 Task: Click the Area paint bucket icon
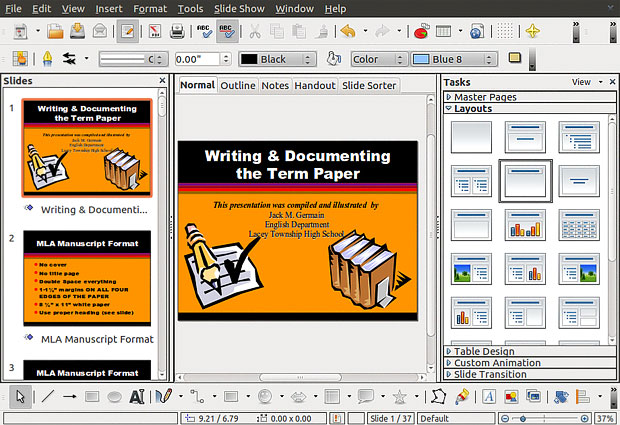pyautogui.click(x=333, y=59)
